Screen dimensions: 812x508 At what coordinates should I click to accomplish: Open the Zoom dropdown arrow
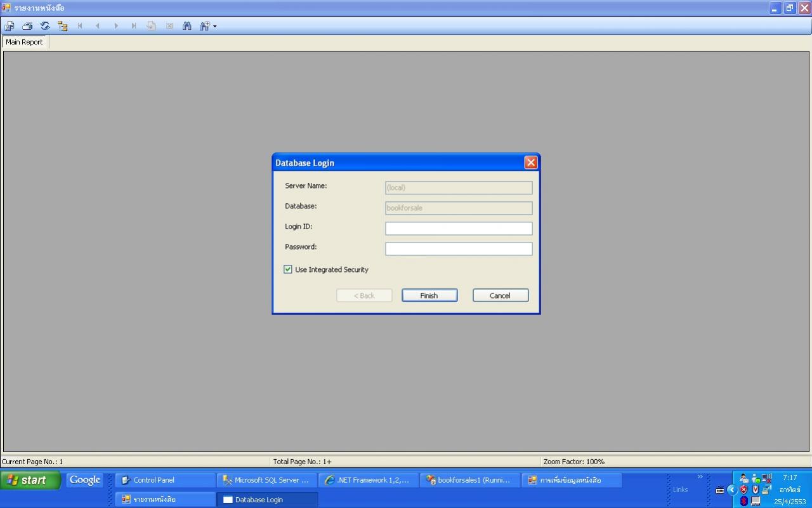[215, 26]
